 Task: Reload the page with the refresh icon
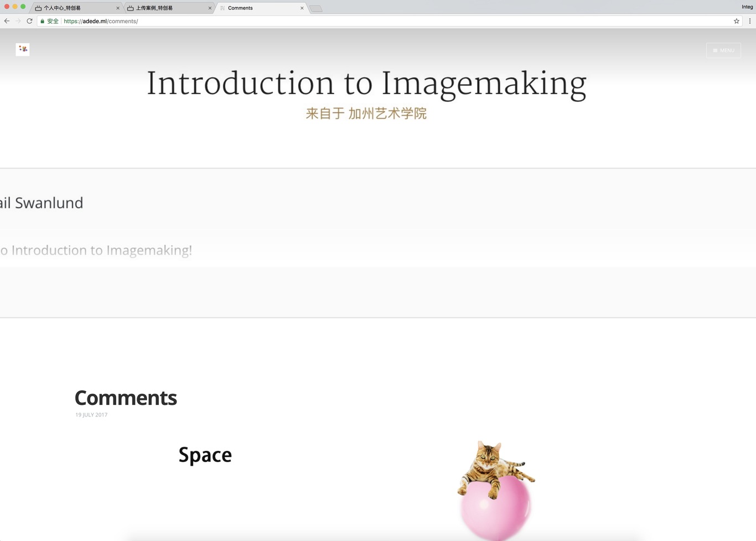(29, 21)
